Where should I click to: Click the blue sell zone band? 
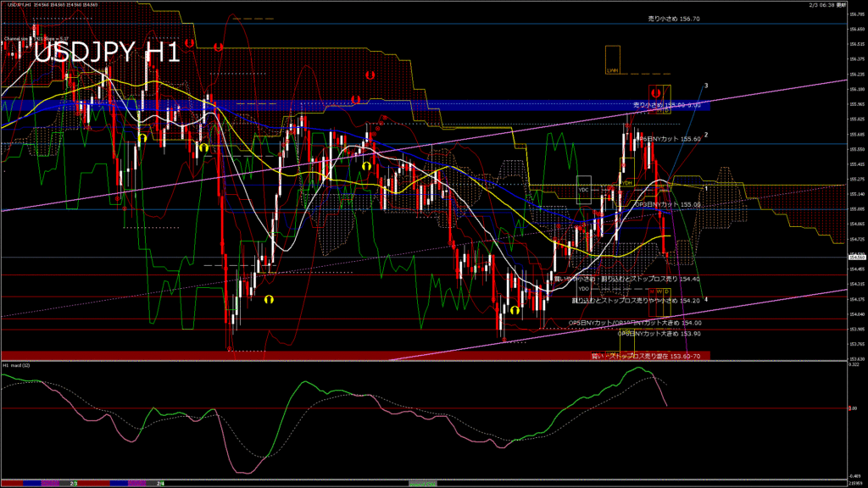(339, 106)
